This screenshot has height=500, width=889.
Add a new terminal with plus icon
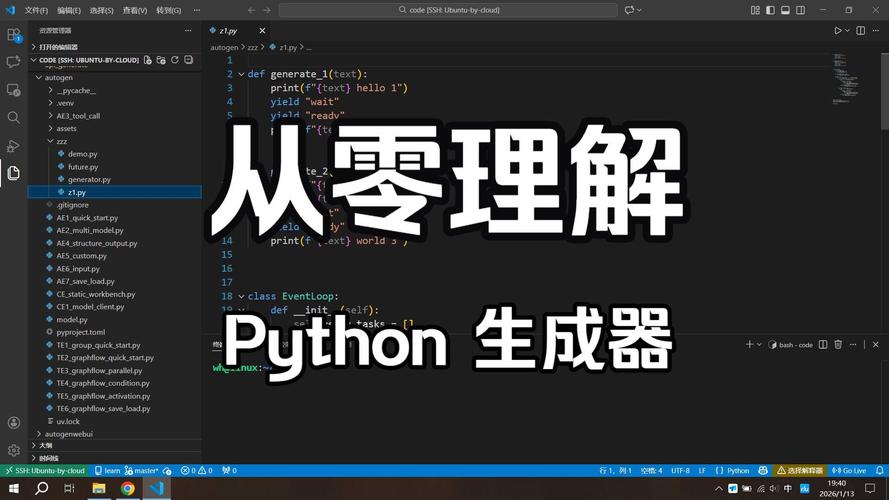point(750,345)
